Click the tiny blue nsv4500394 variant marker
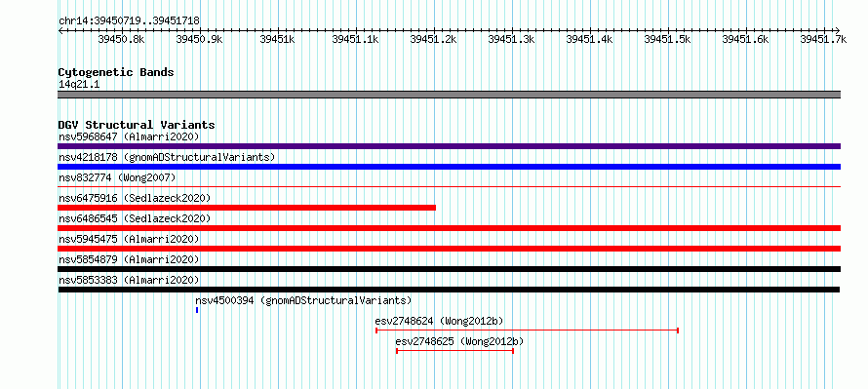868x389 pixels. point(196,310)
